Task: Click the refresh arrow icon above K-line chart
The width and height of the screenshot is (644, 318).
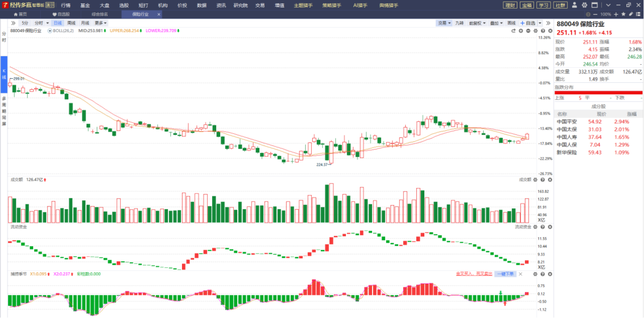Action: coord(513,31)
